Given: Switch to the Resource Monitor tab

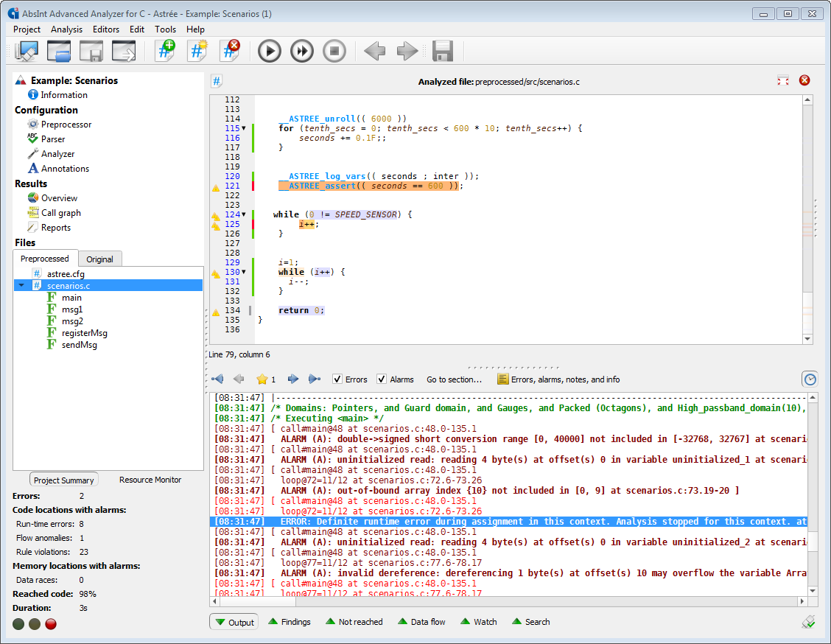Looking at the screenshot, I should pos(150,480).
